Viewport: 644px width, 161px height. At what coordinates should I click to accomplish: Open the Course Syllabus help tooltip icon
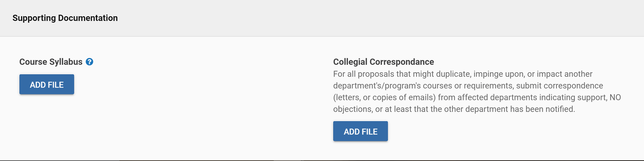[89, 62]
